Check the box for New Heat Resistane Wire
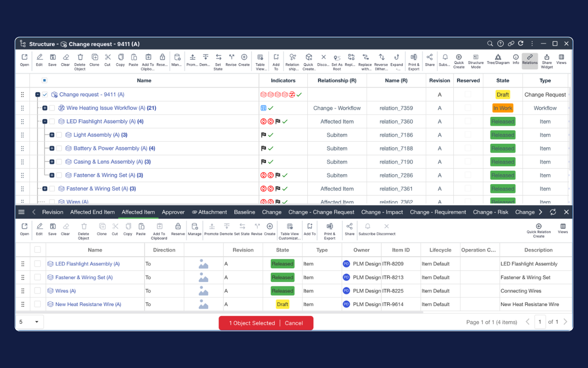 (38, 304)
